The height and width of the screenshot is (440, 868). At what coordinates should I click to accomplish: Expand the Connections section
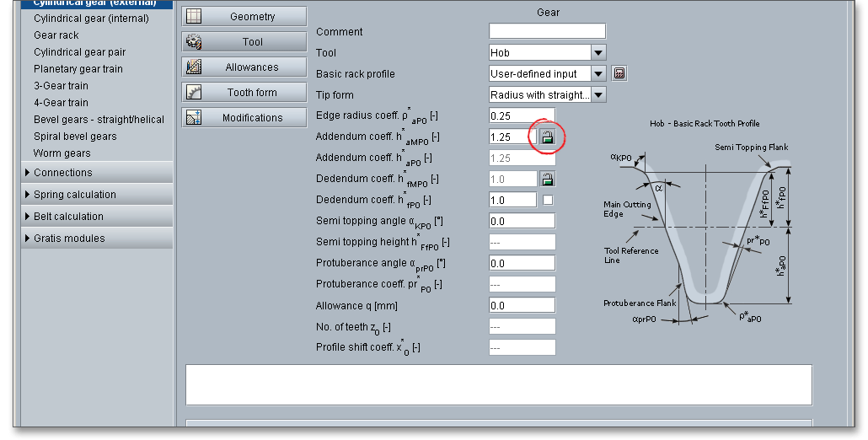pos(63,173)
